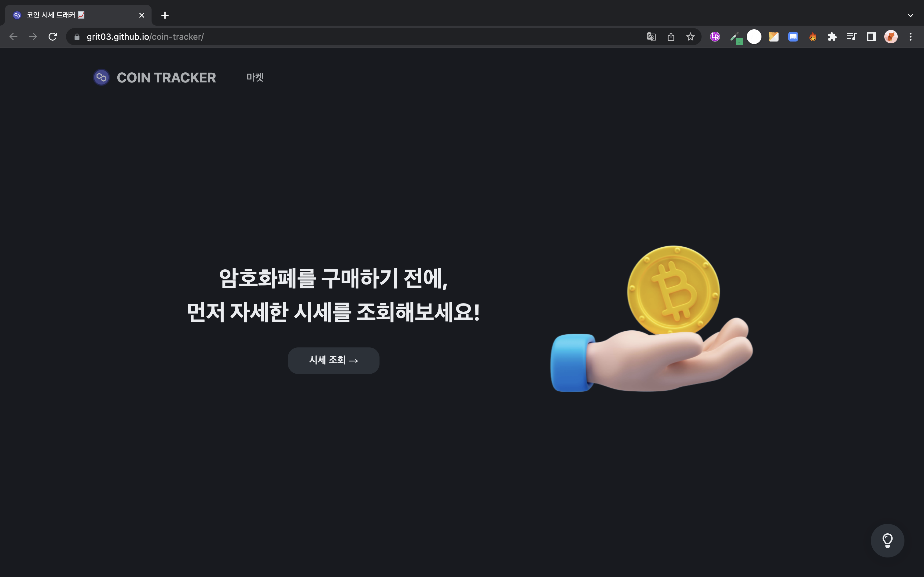Open the 마켓 menu link
Image resolution: width=924 pixels, height=577 pixels.
click(x=255, y=78)
